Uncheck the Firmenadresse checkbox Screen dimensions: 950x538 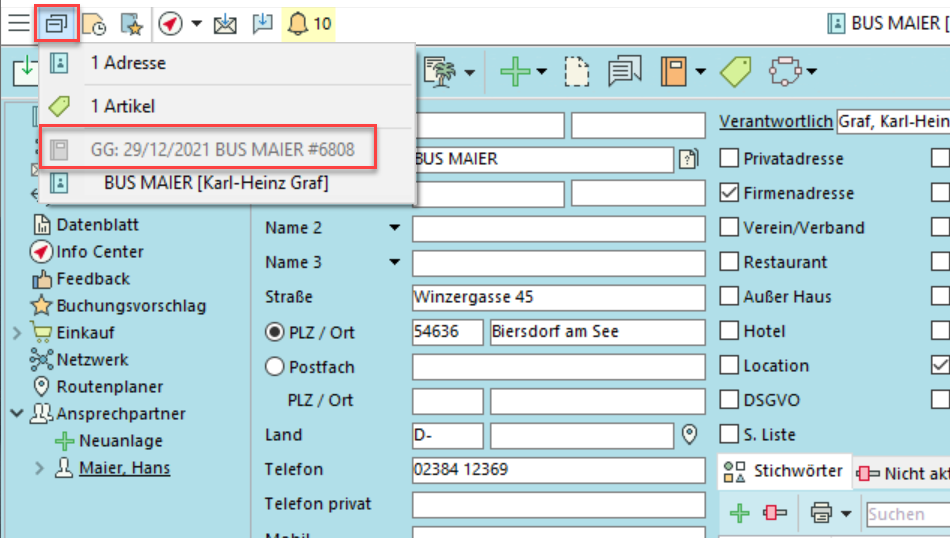click(730, 193)
